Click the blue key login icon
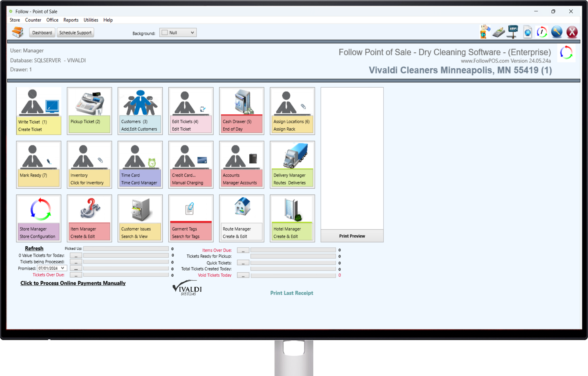Viewport: 588px width, 376px height. click(x=557, y=32)
